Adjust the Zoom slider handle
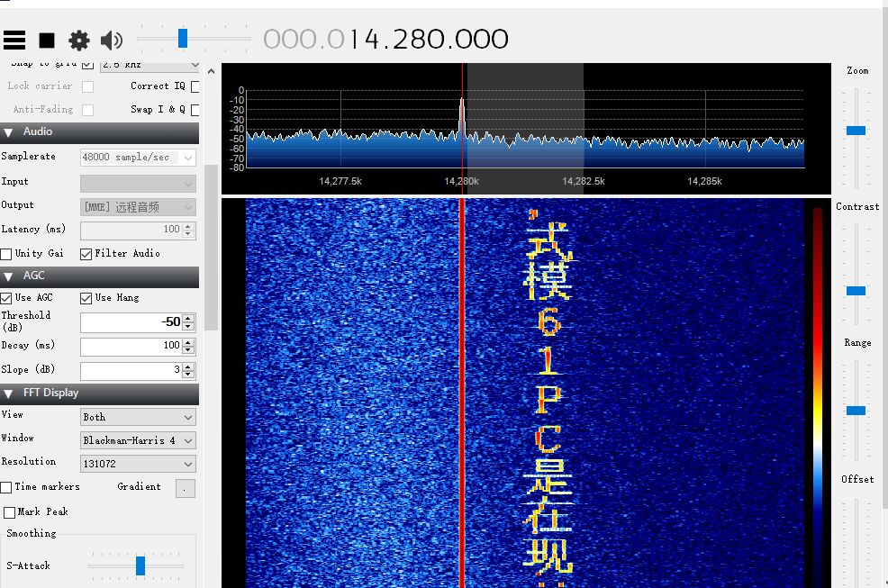The width and height of the screenshot is (888, 588). tap(856, 131)
